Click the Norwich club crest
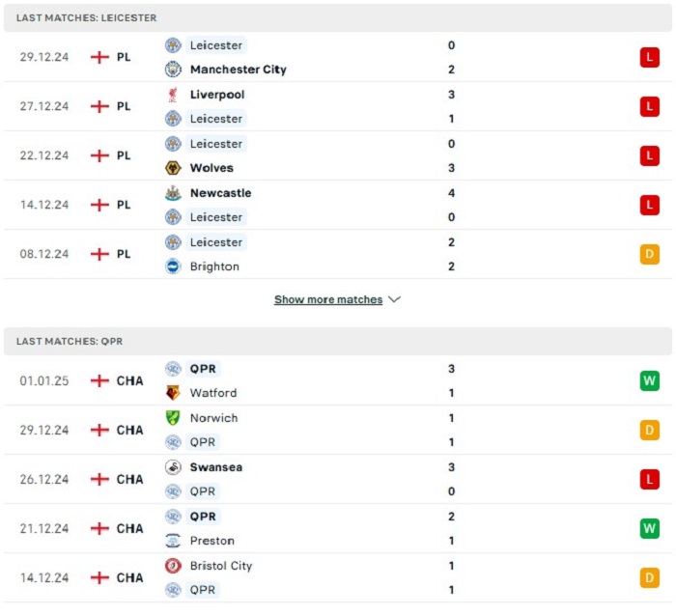Screen dimensions: 676x616 point(173,418)
